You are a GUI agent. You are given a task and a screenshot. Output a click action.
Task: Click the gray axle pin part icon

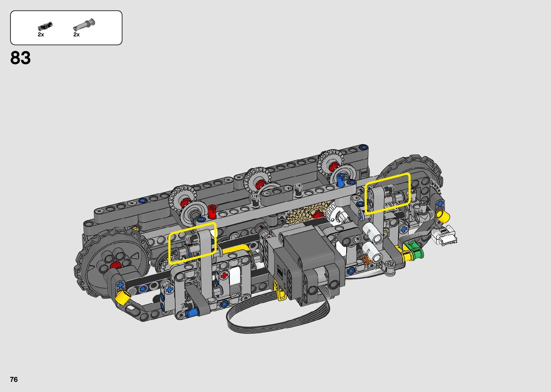point(84,25)
